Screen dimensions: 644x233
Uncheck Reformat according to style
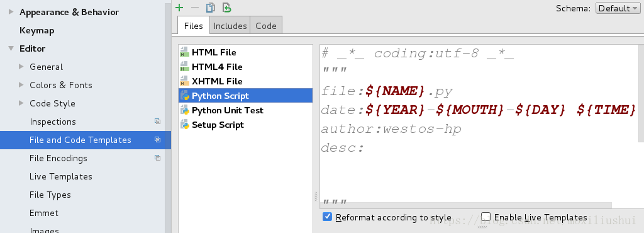[327, 217]
